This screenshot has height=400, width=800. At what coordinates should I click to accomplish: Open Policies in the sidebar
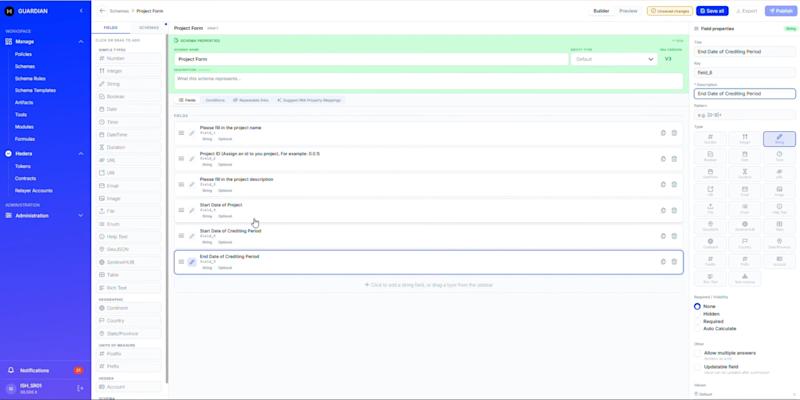coord(23,54)
